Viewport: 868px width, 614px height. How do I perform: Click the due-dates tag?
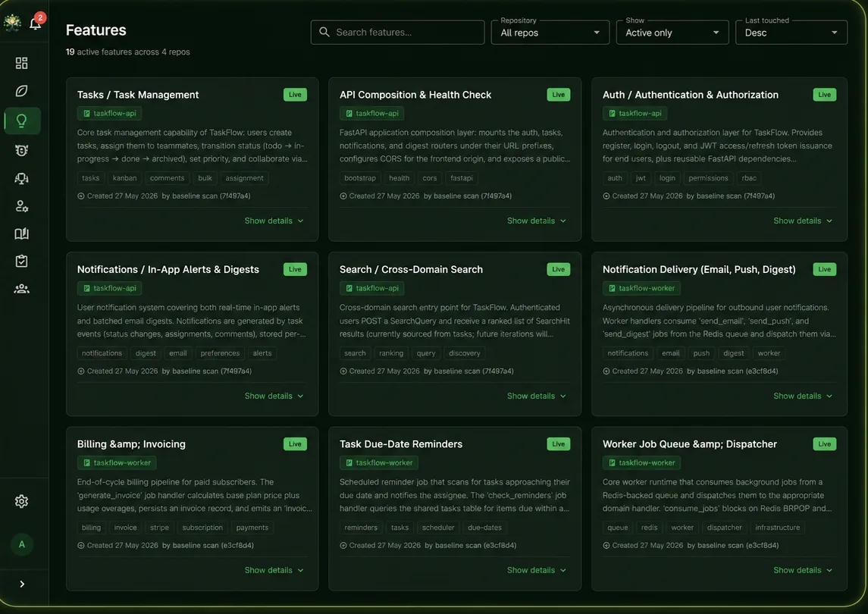click(x=484, y=528)
